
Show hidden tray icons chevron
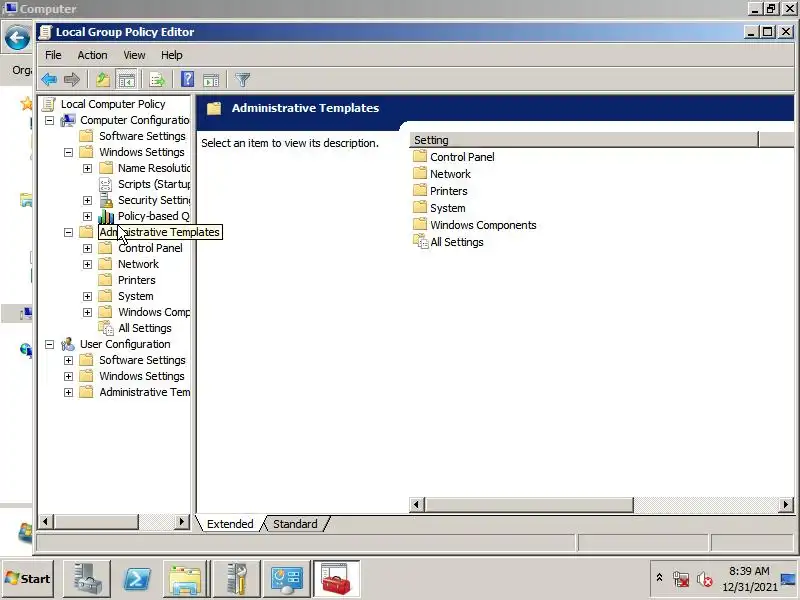click(659, 578)
